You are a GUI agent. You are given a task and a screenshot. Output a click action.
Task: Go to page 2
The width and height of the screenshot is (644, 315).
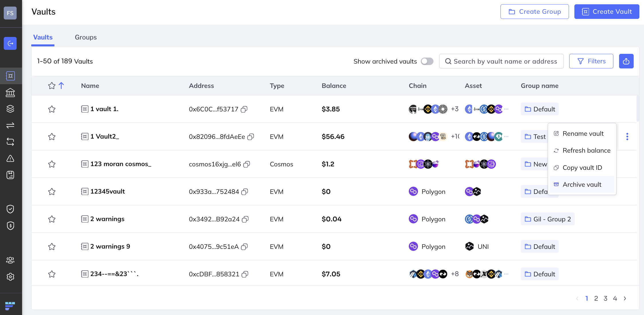596,298
